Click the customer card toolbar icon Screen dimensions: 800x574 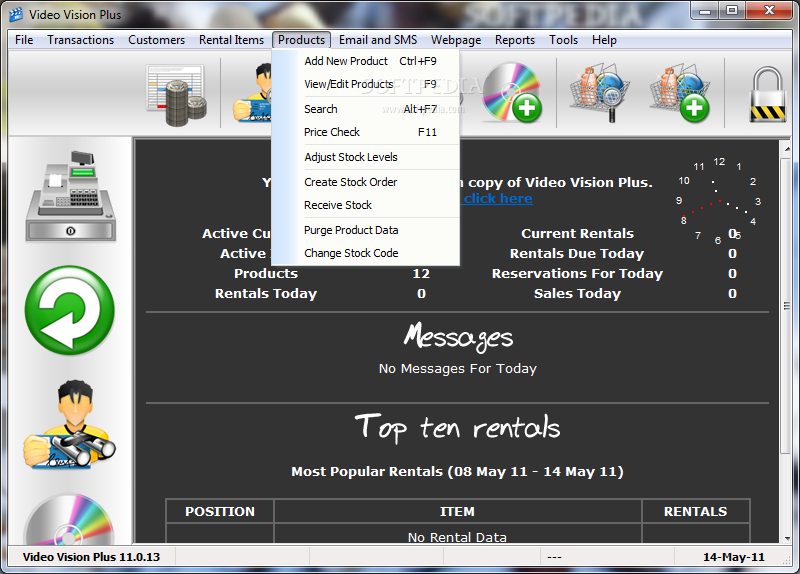[253, 93]
